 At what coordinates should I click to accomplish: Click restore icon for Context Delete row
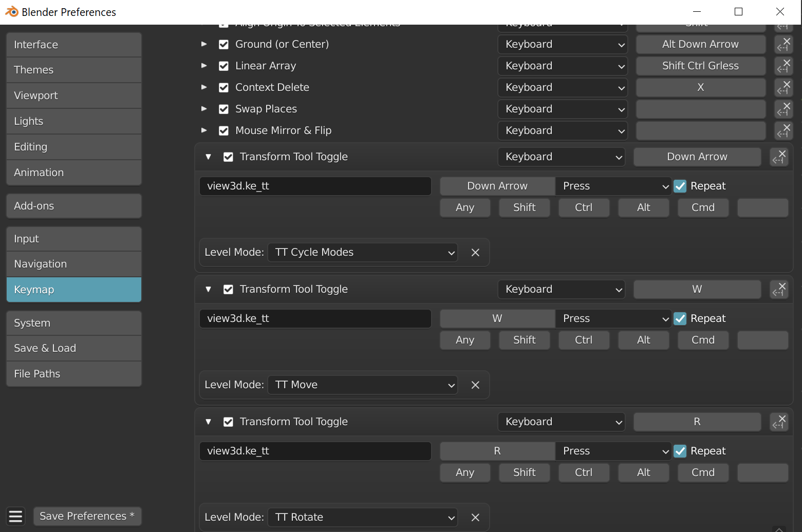point(784,87)
